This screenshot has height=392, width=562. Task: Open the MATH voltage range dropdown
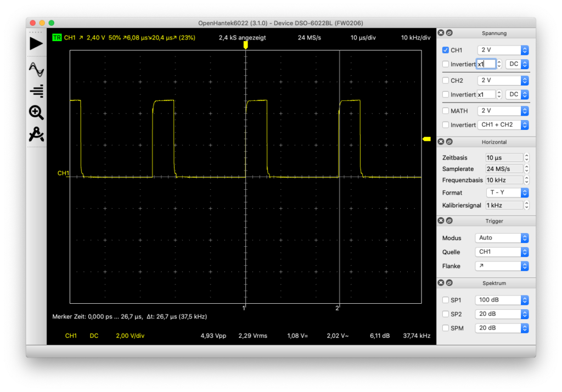click(503, 111)
